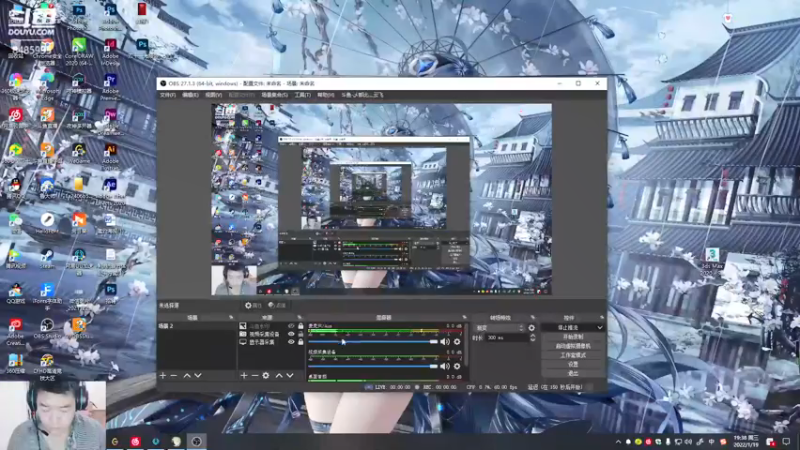Click the Studio Mode button in controls
Screen dimensions: 800x450
click(x=573, y=356)
